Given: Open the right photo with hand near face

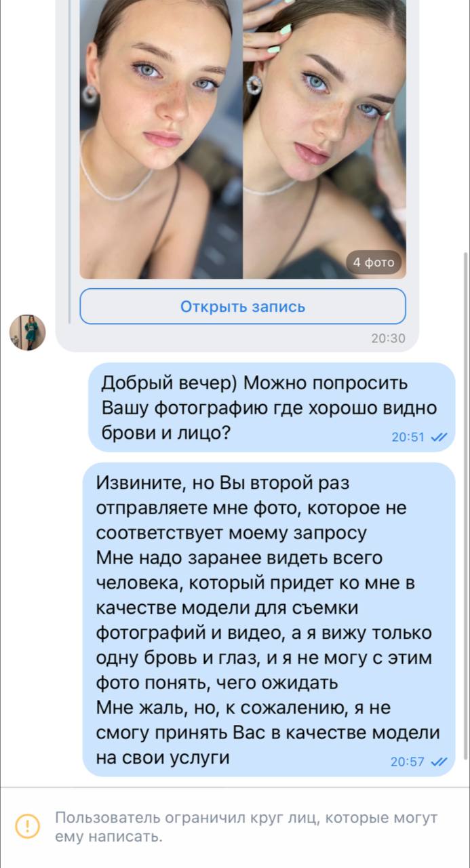Looking at the screenshot, I should point(325,139).
